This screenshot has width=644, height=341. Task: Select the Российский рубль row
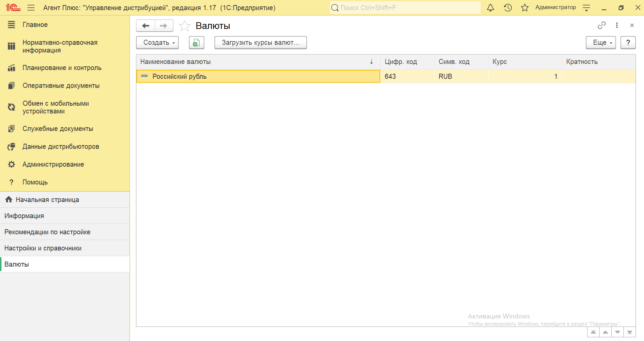pyautogui.click(x=258, y=76)
